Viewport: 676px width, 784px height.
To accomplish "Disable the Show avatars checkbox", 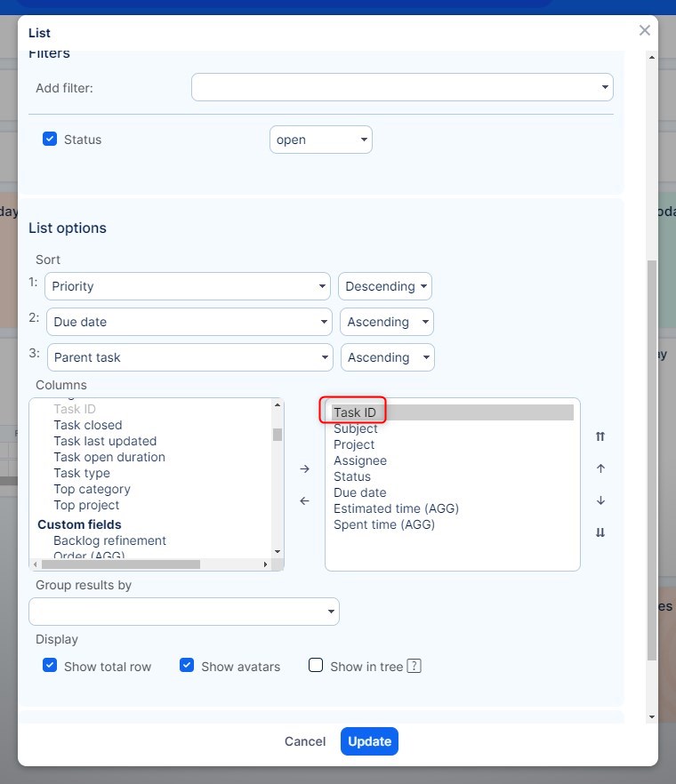I will point(187,666).
